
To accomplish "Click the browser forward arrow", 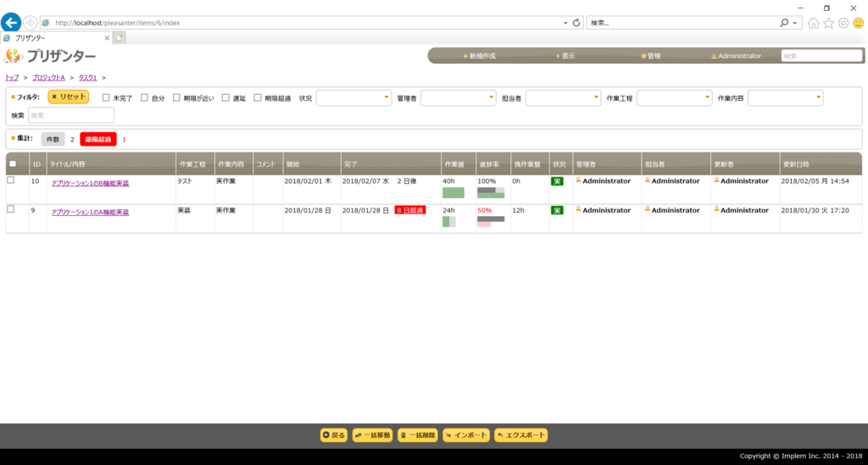I will coord(30,23).
